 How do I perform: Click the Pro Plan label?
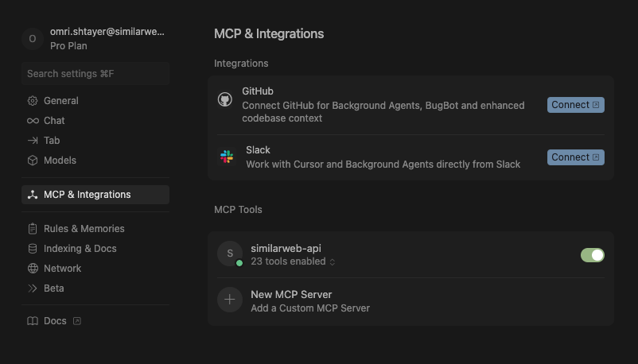[68, 46]
